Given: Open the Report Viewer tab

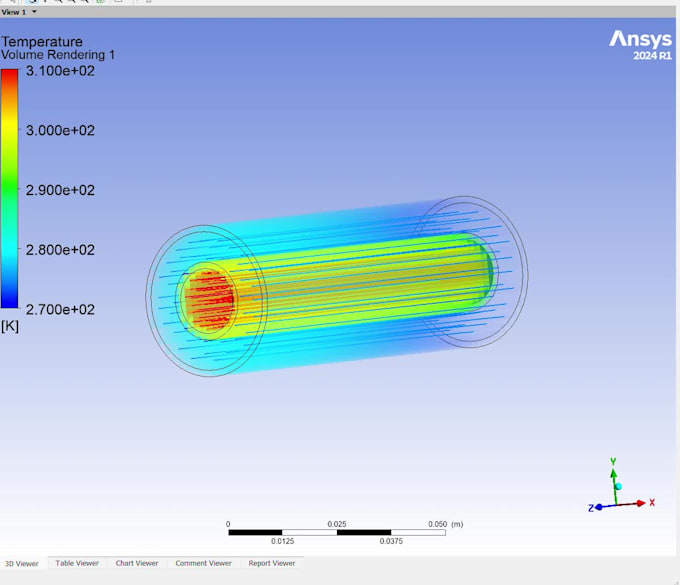Looking at the screenshot, I should point(271,563).
